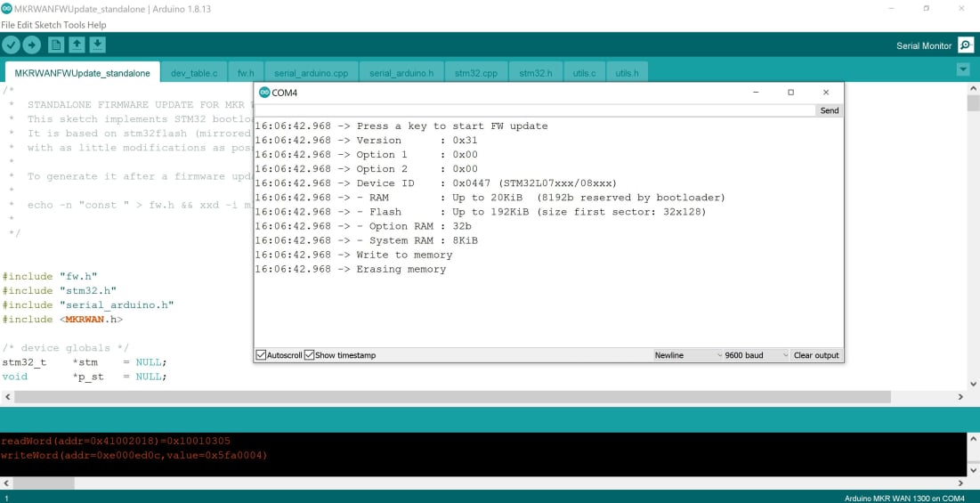Switch to the stm32.h tab

[536, 73]
